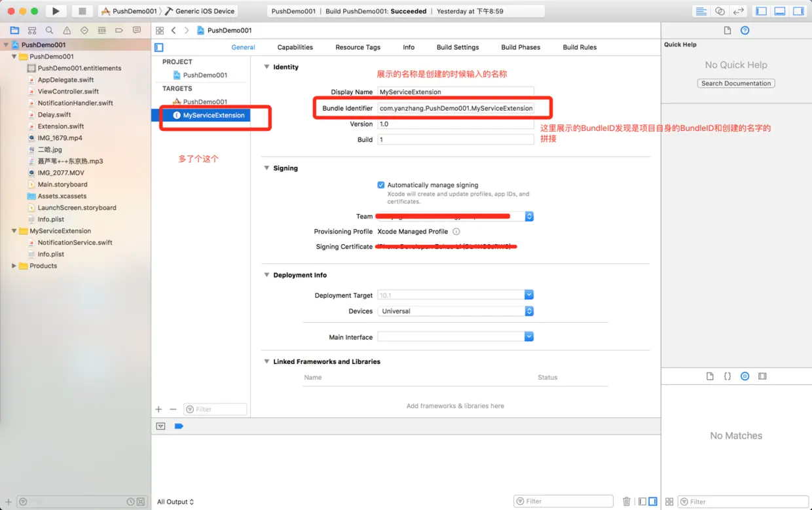Click provisioning profile info icon
This screenshot has height=510, width=812.
click(x=456, y=232)
